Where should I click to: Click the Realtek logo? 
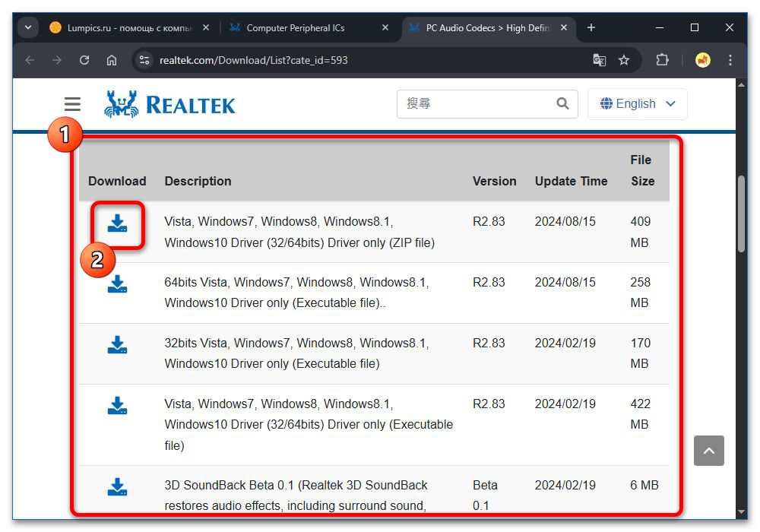pyautogui.click(x=169, y=104)
